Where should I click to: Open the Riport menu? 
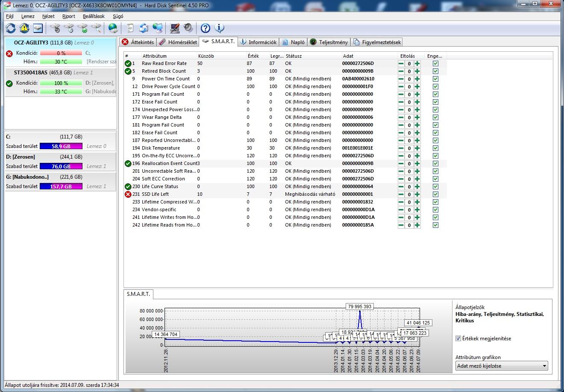coord(68,16)
